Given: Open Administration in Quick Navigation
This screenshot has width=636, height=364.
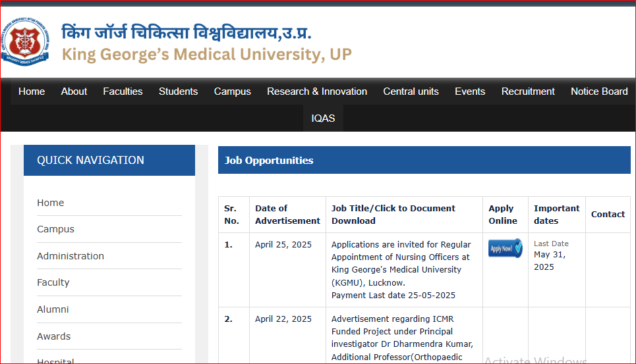Looking at the screenshot, I should tap(71, 256).
